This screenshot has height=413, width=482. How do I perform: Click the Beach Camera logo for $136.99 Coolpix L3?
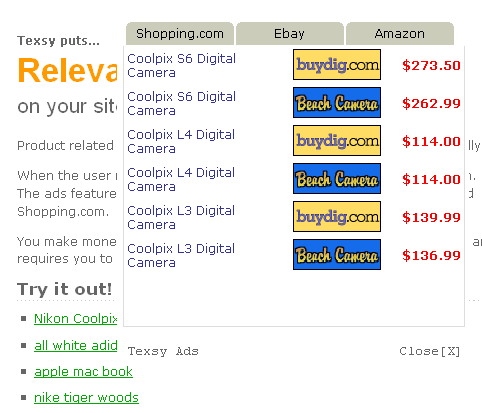(x=337, y=255)
